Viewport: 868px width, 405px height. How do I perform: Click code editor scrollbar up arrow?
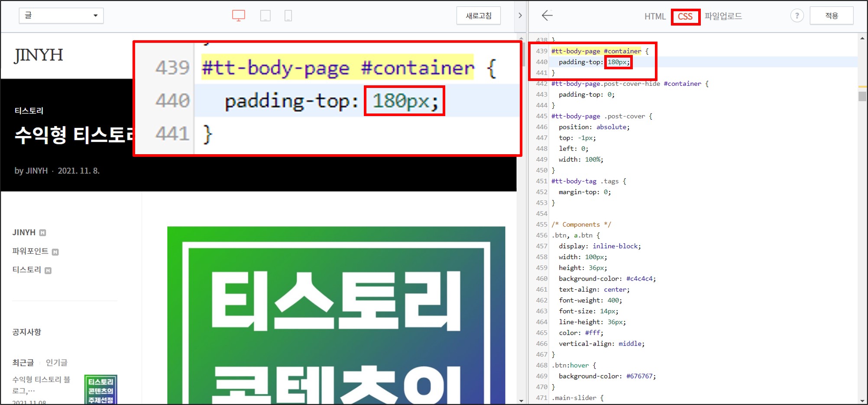click(862, 39)
